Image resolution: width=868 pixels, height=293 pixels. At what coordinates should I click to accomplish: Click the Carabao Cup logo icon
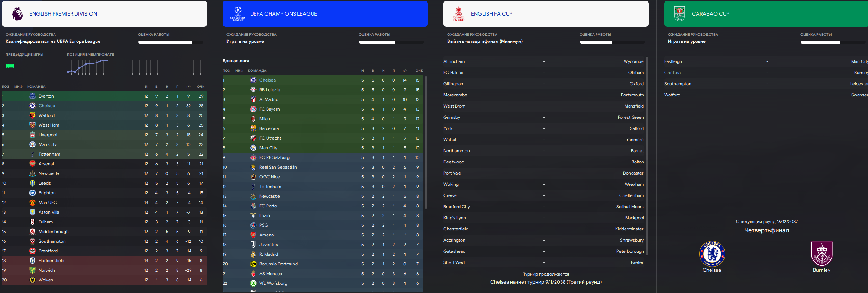point(680,14)
